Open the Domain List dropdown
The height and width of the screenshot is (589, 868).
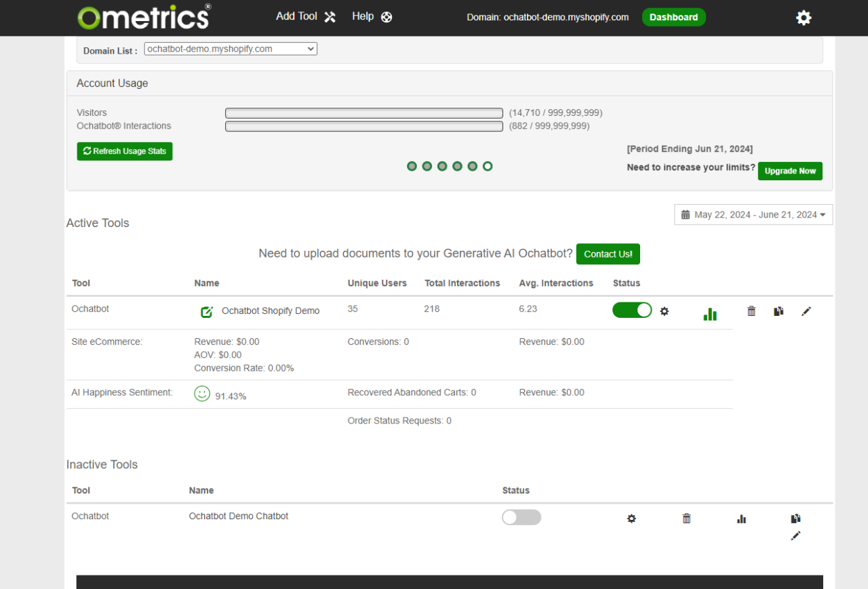coord(230,48)
